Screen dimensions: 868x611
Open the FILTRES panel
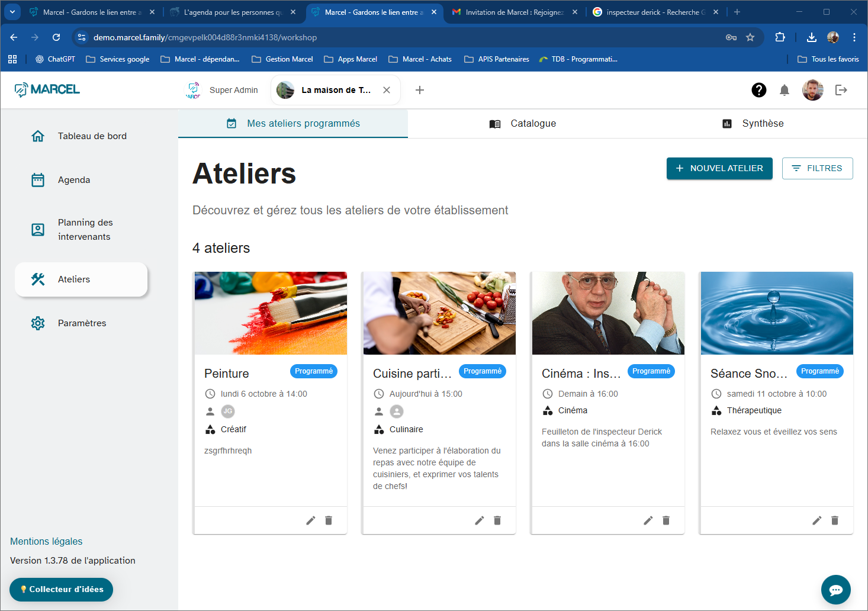coord(817,169)
